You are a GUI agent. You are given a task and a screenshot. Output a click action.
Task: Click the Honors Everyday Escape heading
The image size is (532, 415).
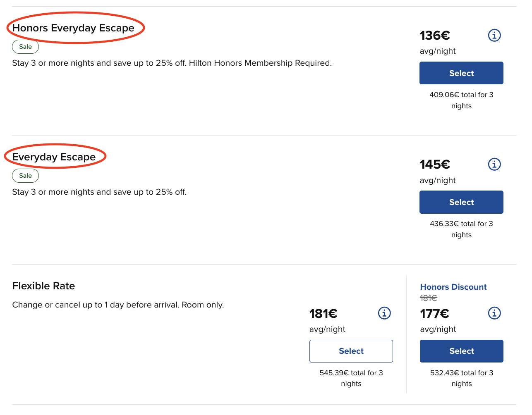tap(73, 28)
